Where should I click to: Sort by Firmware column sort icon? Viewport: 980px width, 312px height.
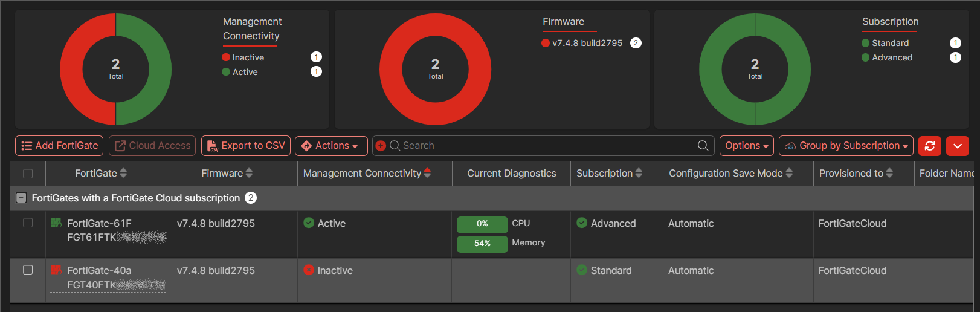pos(249,174)
